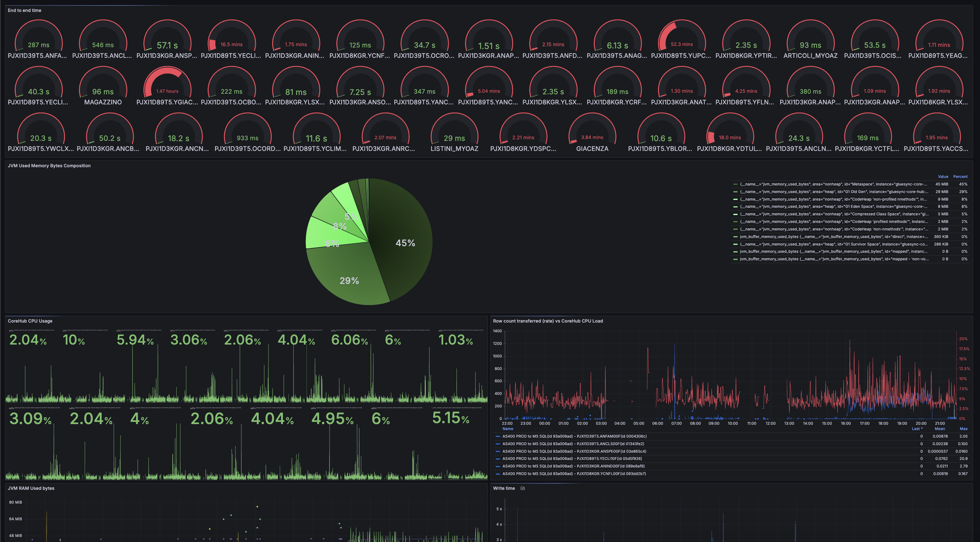Image resolution: width=980 pixels, height=542 pixels.
Task: Click the G1 Survivor Space legend color marker
Action: [735, 244]
